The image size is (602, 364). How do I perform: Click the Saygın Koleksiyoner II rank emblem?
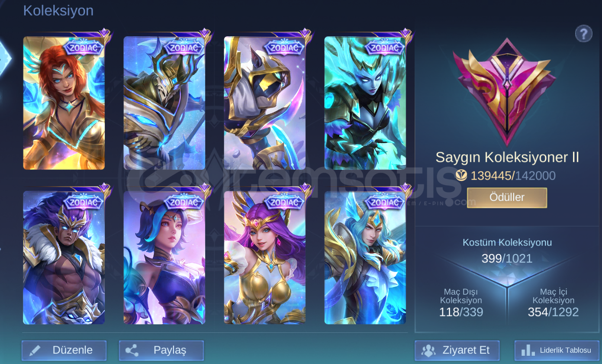pyautogui.click(x=505, y=92)
